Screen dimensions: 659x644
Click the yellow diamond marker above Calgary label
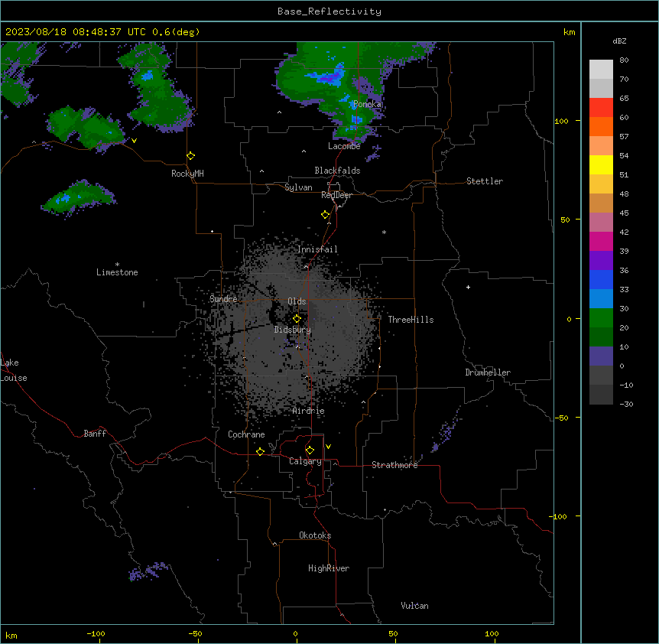click(310, 450)
